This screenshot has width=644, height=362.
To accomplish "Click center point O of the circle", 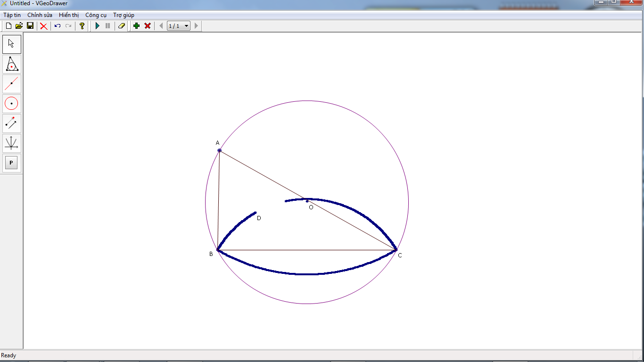I will point(307,201).
